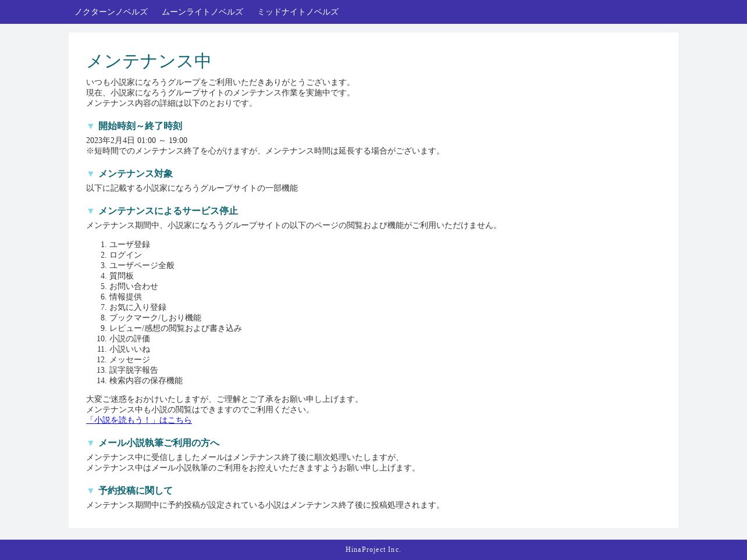Click the line beginning 大変ご迷惑をおかけいたしますが
The image size is (747, 560).
click(225, 400)
